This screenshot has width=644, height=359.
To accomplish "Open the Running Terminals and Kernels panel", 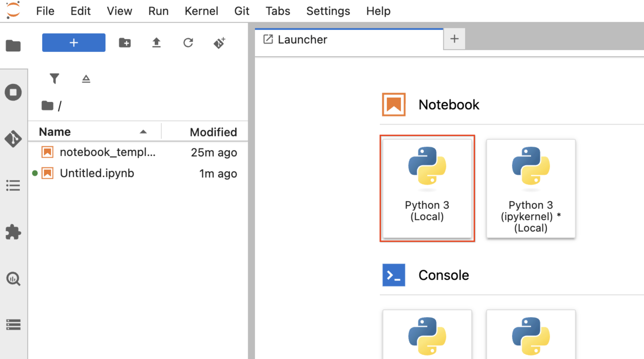I will coord(13,92).
